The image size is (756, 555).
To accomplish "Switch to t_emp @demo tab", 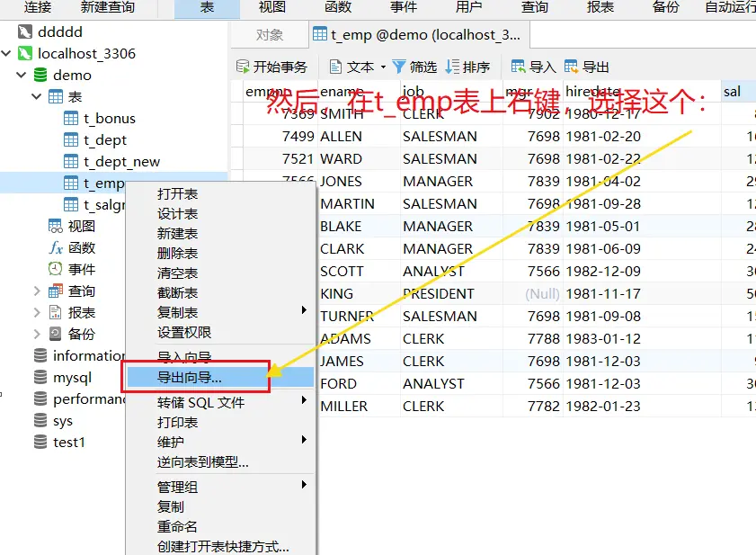I will coord(419,35).
